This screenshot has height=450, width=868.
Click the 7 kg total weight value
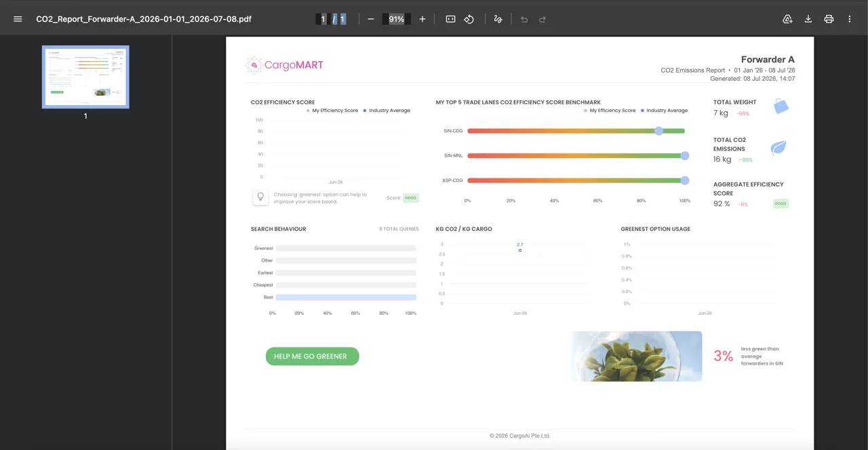tap(720, 113)
